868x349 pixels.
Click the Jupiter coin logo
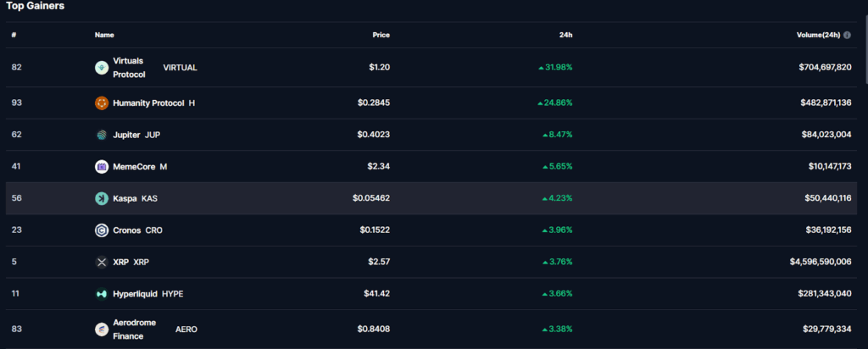click(102, 135)
